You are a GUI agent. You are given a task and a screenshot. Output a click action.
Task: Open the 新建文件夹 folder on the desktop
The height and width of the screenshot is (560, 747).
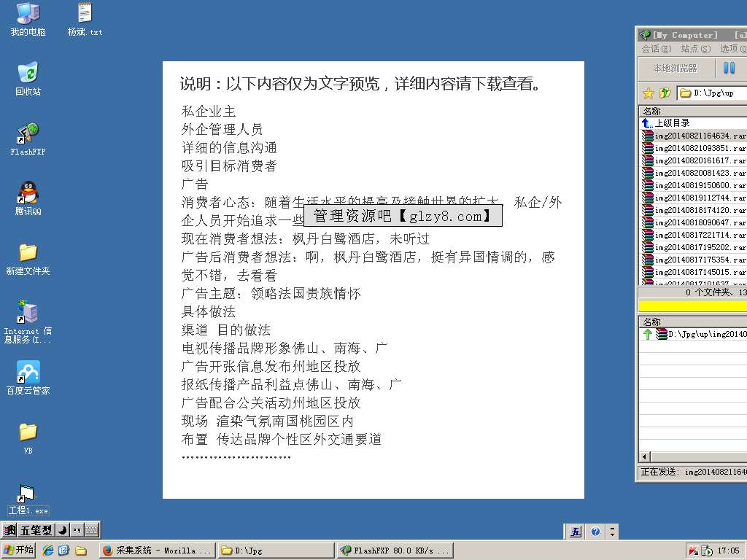28,259
